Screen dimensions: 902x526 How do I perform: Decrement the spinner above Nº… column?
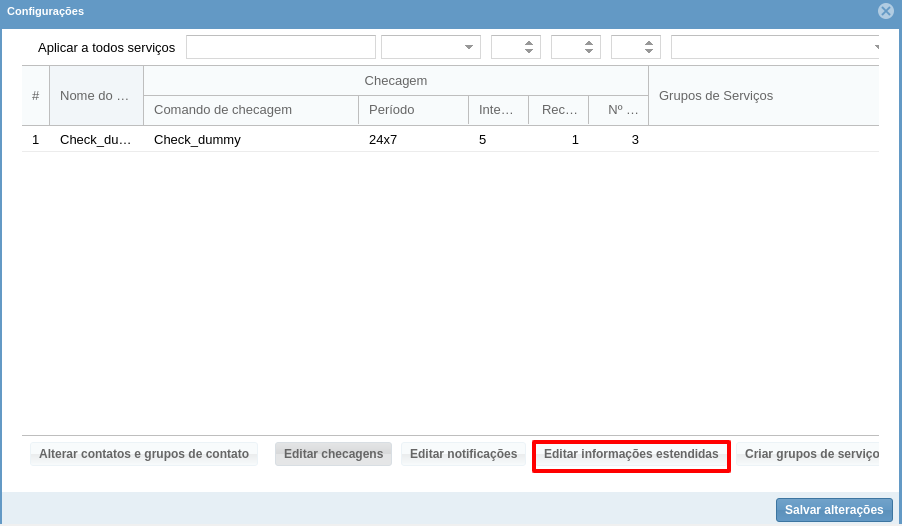click(649, 51)
